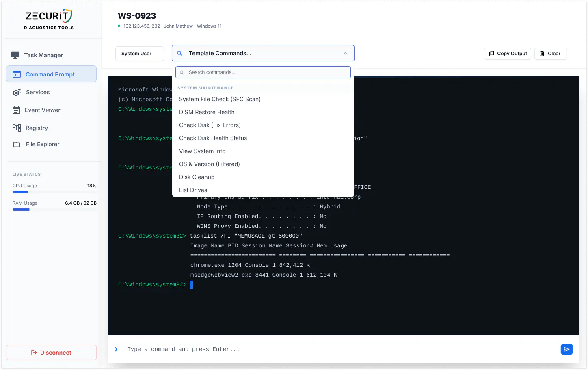Select Command Prompt in the sidebar
This screenshot has height=370, width=588.
(x=51, y=74)
